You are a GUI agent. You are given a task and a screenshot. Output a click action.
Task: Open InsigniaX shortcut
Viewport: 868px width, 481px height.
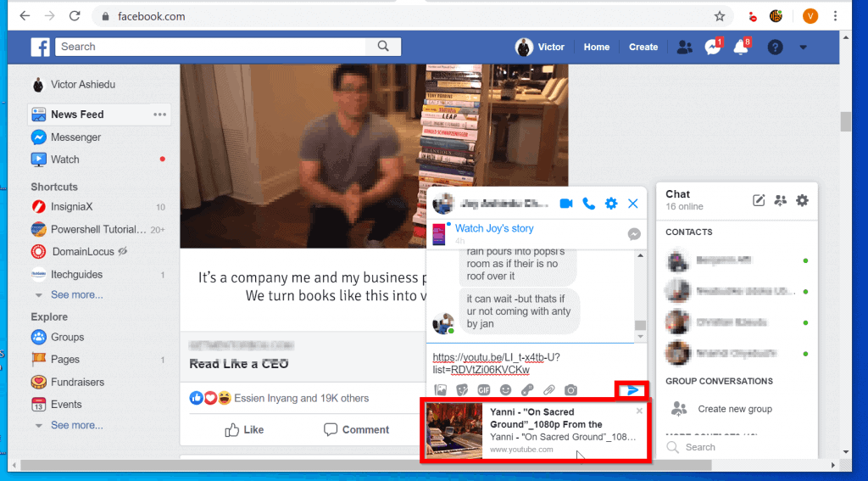coord(62,207)
